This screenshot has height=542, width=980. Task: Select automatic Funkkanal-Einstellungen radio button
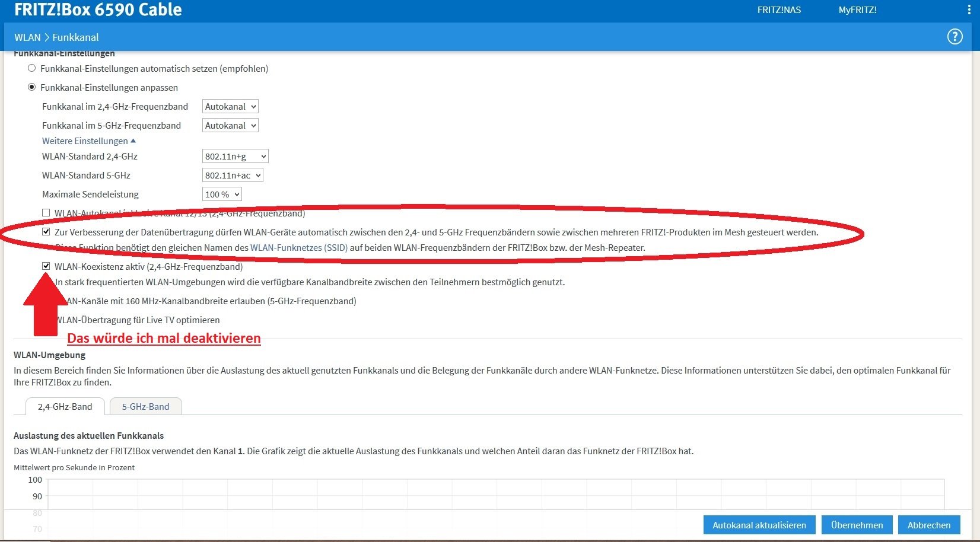[32, 68]
